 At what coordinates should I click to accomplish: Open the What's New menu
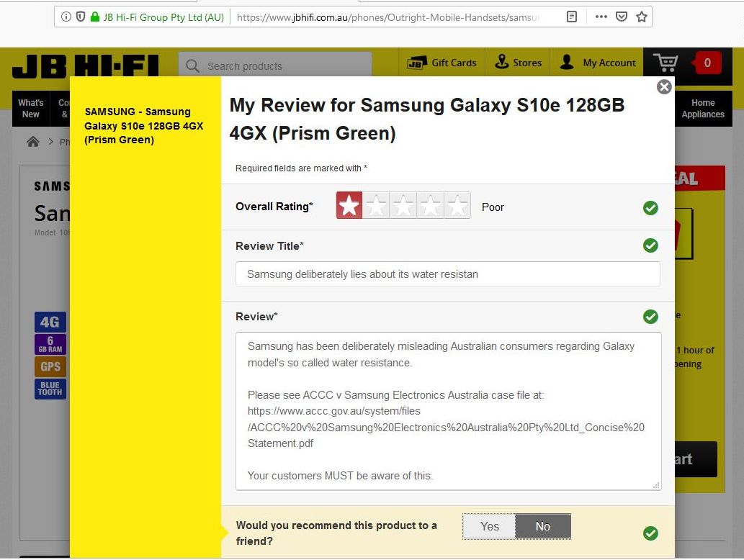tap(30, 108)
